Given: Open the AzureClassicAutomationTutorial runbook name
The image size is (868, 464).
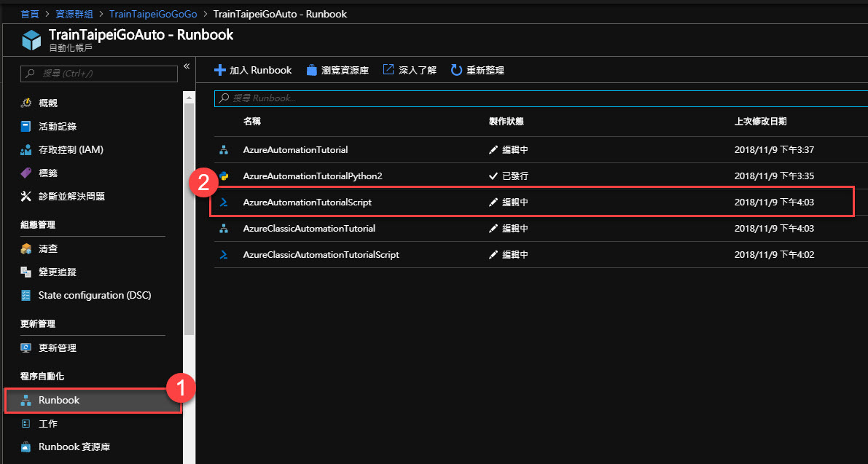Looking at the screenshot, I should point(309,229).
